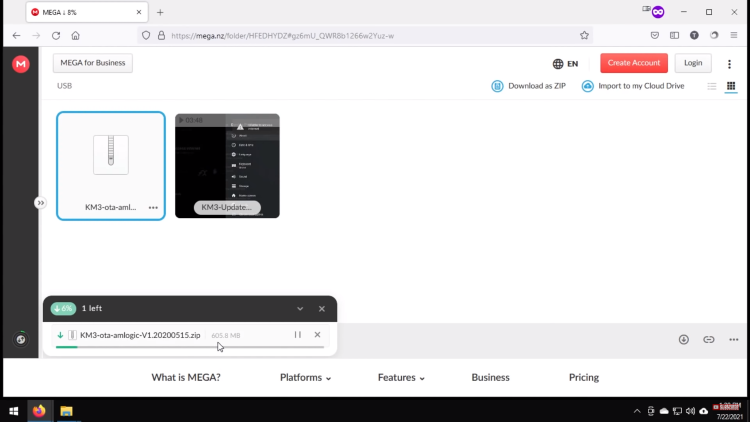Switch to grid thumbnail view
The image size is (750, 422).
pos(731,86)
